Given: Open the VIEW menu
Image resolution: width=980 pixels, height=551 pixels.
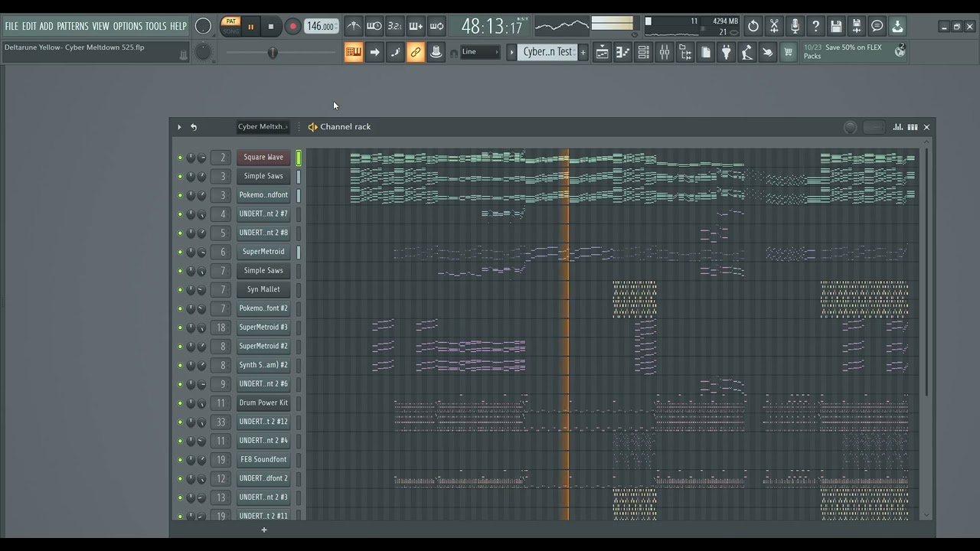Looking at the screenshot, I should click(x=101, y=26).
